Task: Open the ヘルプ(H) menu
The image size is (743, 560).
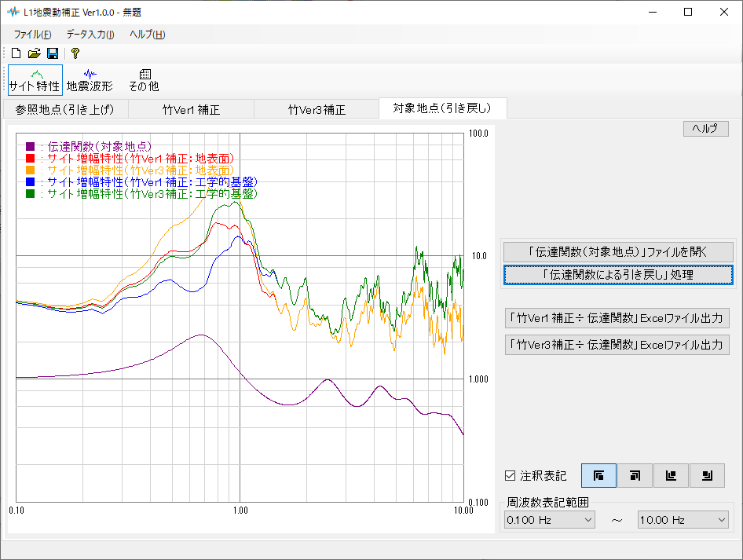Action: click(x=148, y=34)
